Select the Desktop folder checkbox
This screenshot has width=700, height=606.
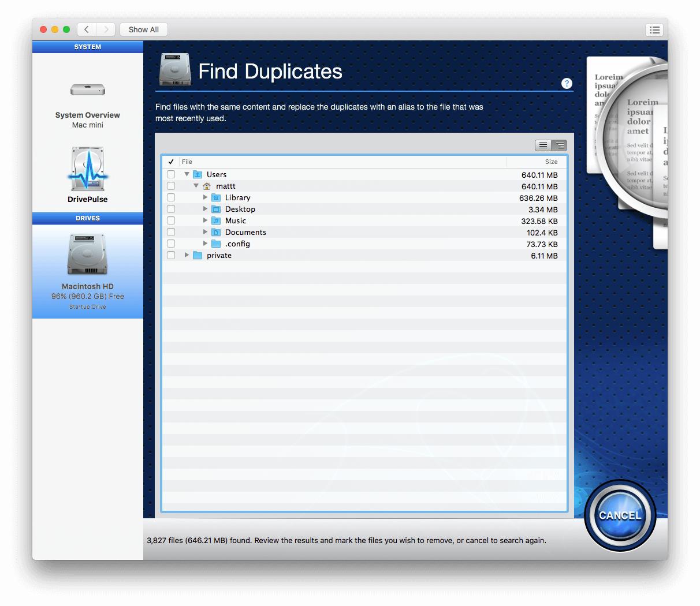pyautogui.click(x=171, y=209)
